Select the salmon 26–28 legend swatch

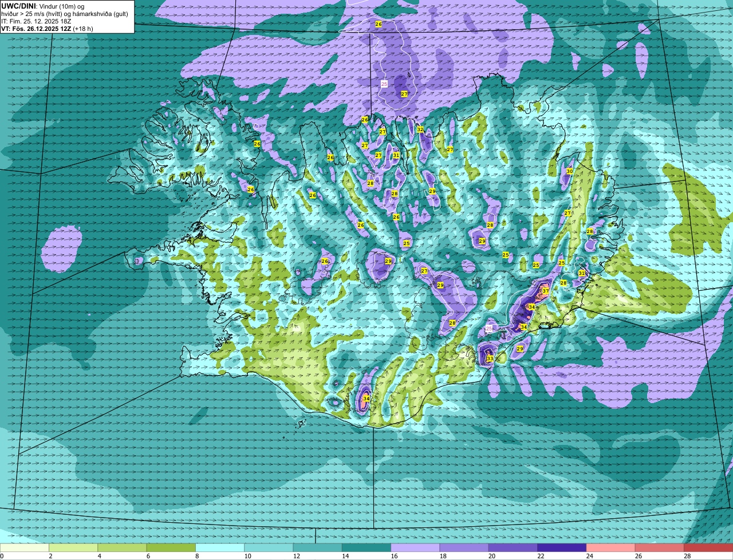660,548
